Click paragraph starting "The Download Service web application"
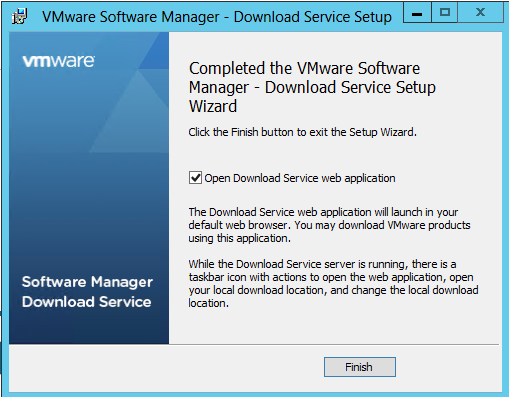 [329, 225]
